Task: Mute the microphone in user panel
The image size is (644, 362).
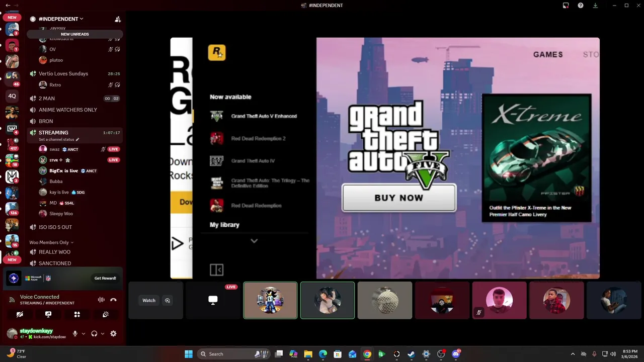Action: pos(75,333)
